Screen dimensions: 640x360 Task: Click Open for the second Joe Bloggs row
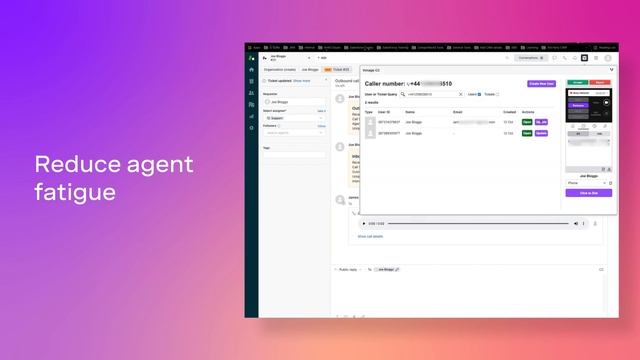527,133
